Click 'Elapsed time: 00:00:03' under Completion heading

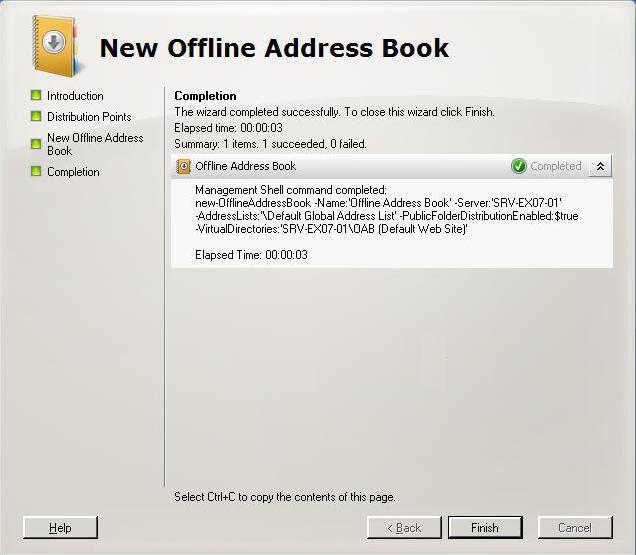click(x=228, y=128)
